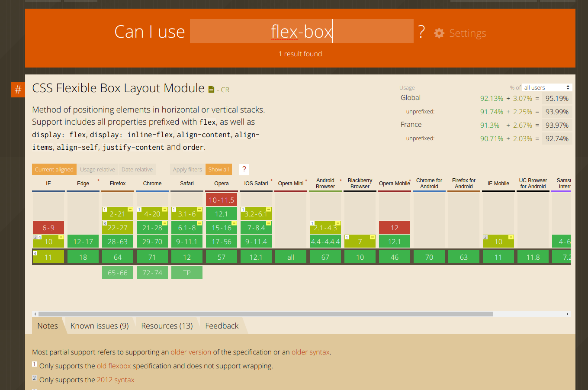Click Safari 3.1-6 cell
Viewport: 588px width, 390px height.
point(187,214)
